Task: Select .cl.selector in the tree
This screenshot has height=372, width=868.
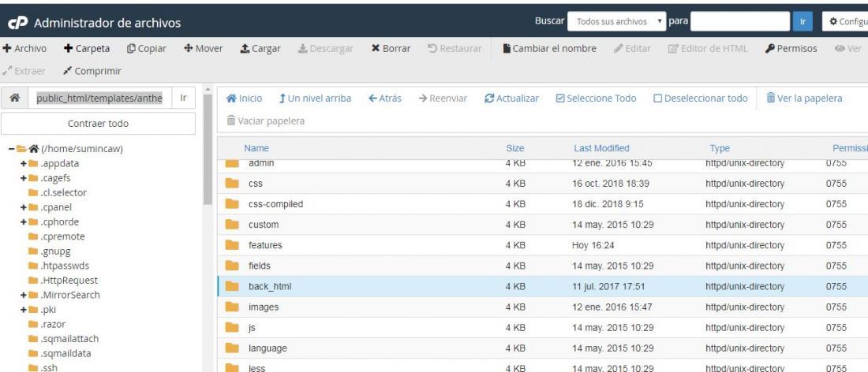Action: point(63,193)
